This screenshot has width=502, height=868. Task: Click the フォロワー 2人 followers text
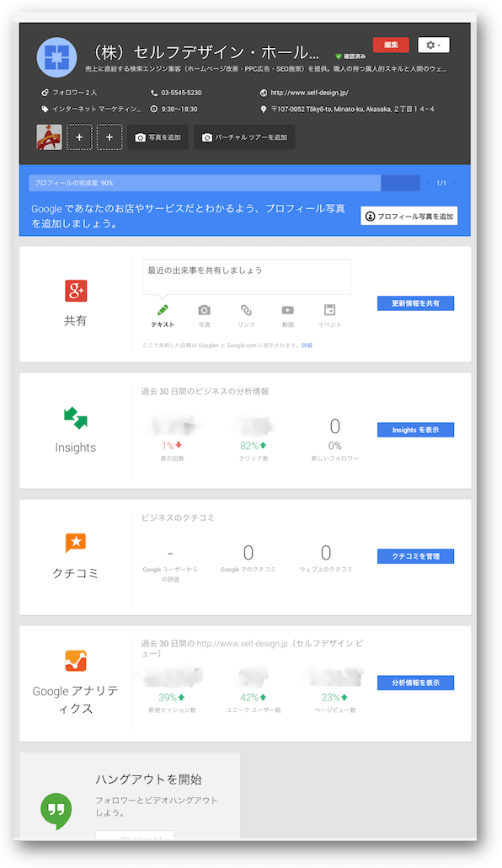[x=74, y=93]
